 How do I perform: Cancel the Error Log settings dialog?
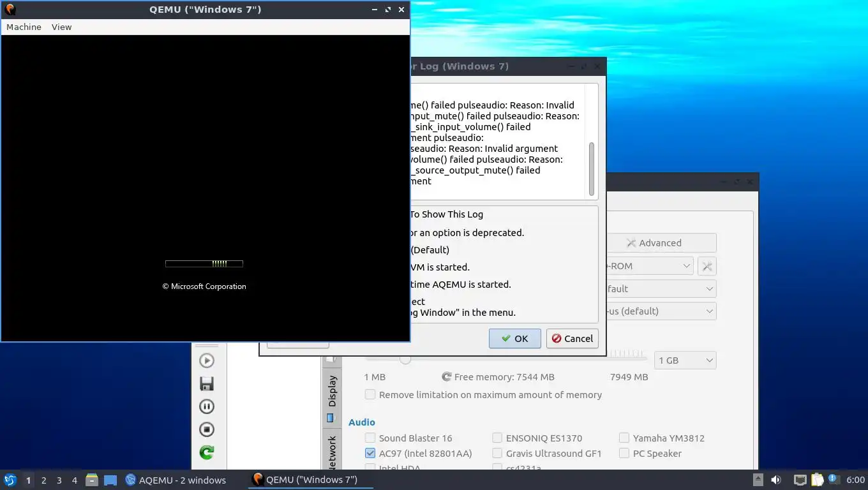click(572, 339)
